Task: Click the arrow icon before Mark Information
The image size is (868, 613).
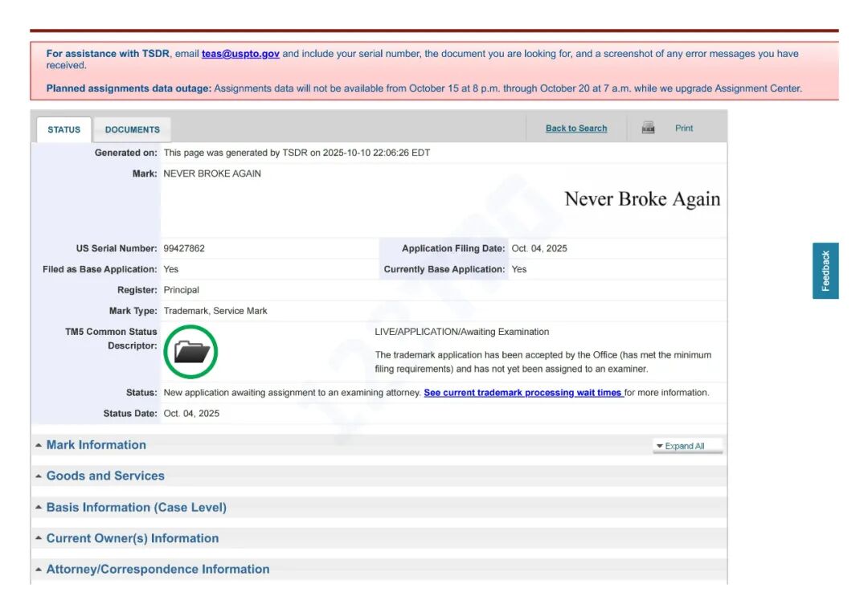Action: [39, 446]
